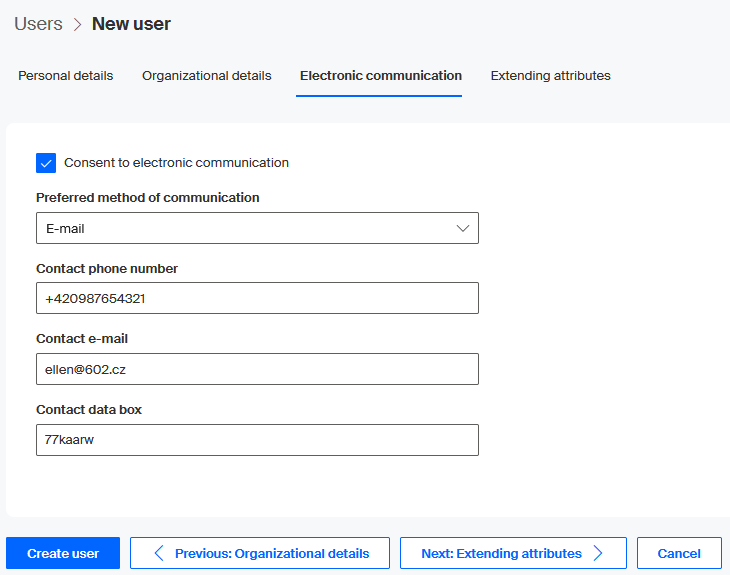Focus the Contact e-mail input field

point(257,369)
